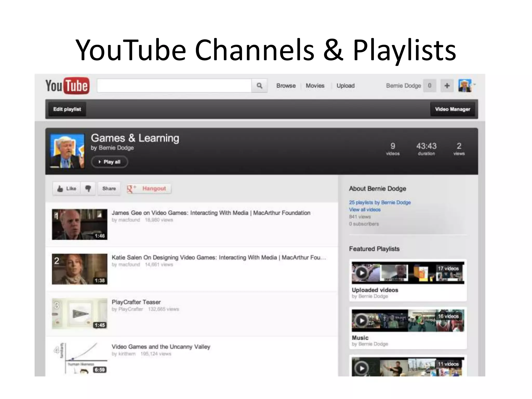Open Katie Salen On Designing Video Games
Image resolution: width=532 pixels, height=399 pixels.
point(219,257)
